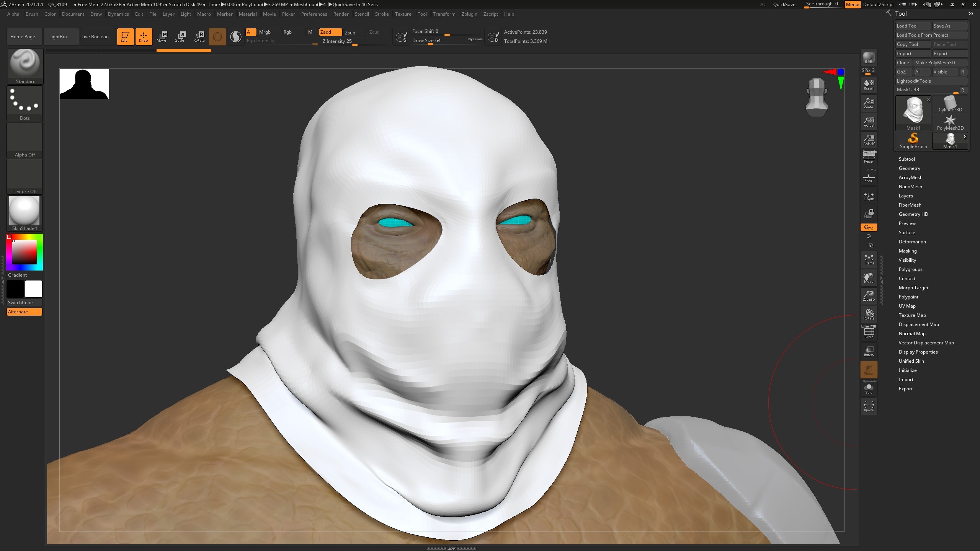The image size is (980, 551).
Task: Toggle L.Sym local symmetry
Action: (869, 196)
